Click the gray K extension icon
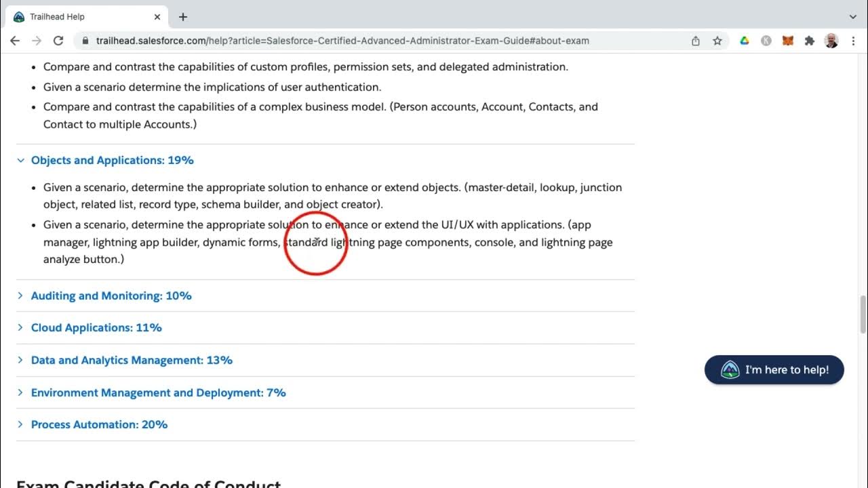Screen dimensions: 868x488 tap(766, 41)
